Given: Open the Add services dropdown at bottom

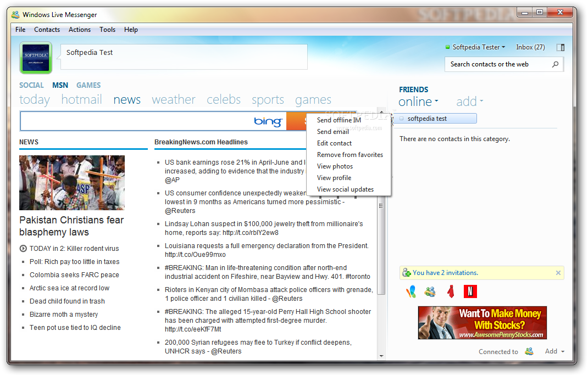Looking at the screenshot, I should pos(554,351).
